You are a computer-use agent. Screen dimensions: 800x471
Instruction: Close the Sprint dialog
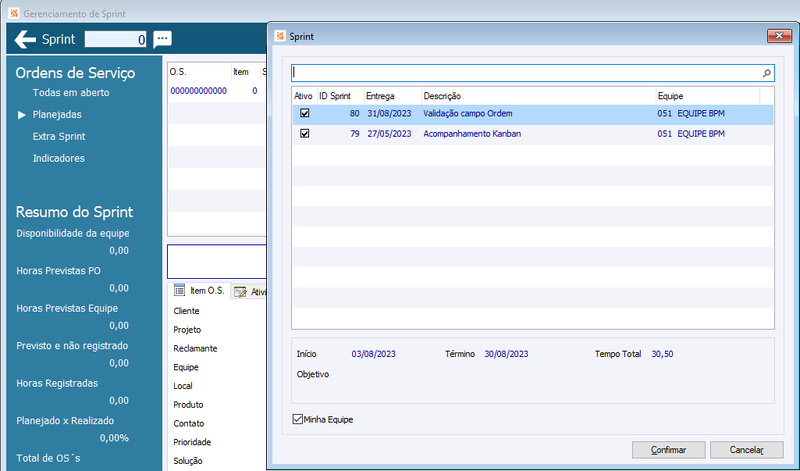(779, 36)
